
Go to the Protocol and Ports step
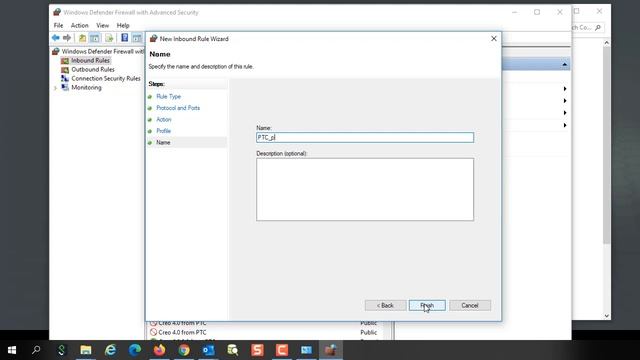[x=178, y=108]
